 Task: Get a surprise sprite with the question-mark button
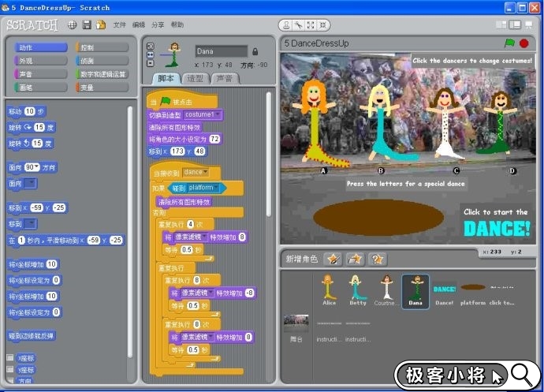pos(378,259)
